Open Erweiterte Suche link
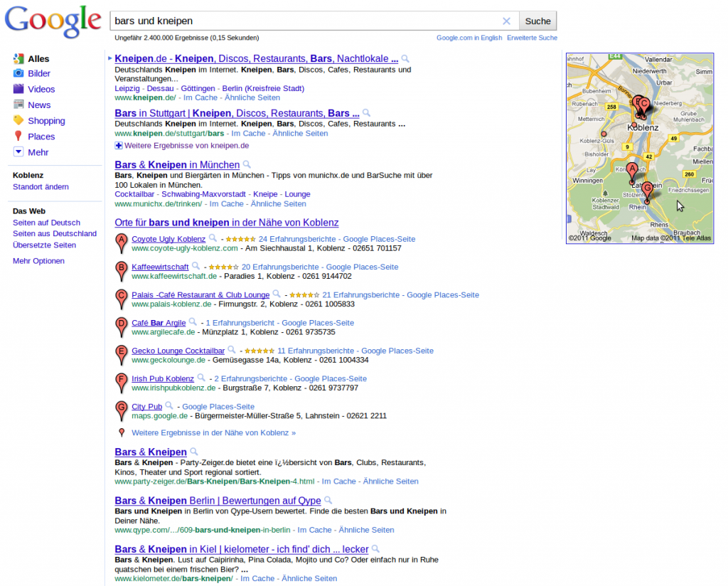 coord(532,38)
